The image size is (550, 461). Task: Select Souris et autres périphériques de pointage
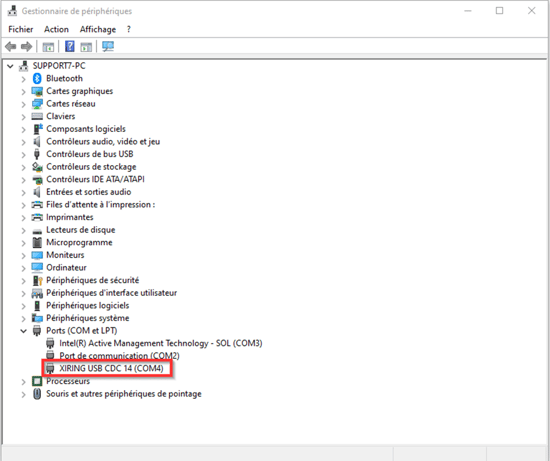[124, 394]
